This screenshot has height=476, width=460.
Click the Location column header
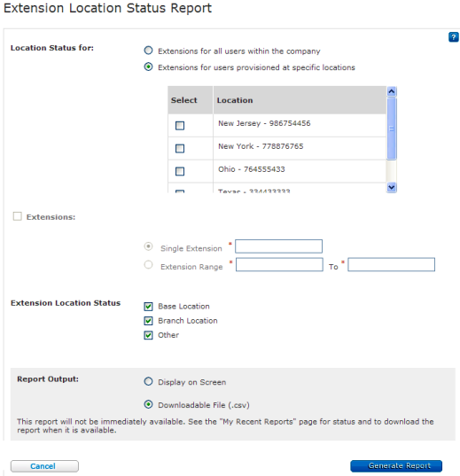[x=300, y=100]
